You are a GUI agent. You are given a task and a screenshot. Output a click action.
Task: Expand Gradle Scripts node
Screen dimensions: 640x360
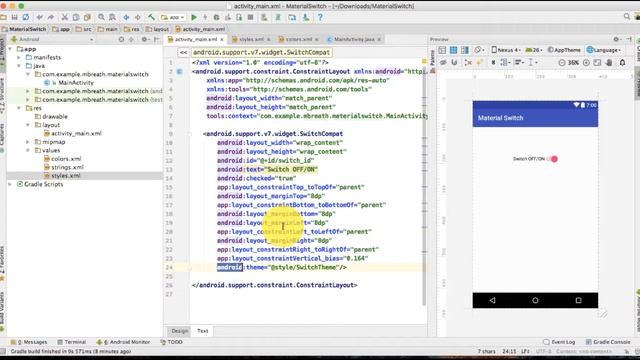point(10,184)
